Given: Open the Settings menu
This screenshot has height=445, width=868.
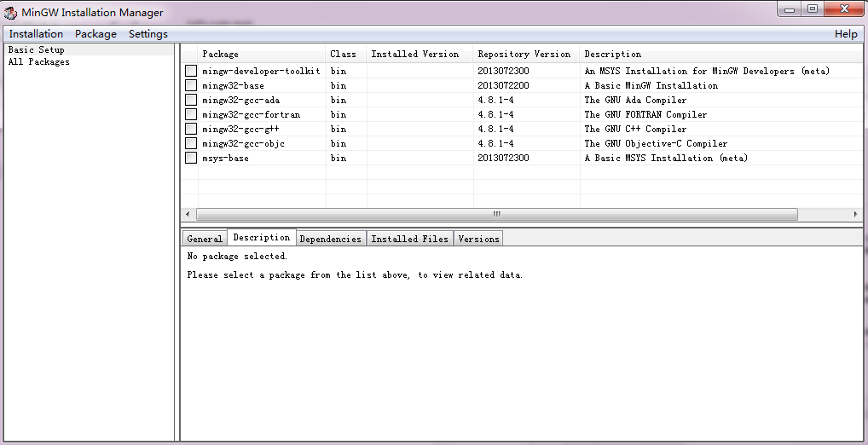Looking at the screenshot, I should click(148, 34).
